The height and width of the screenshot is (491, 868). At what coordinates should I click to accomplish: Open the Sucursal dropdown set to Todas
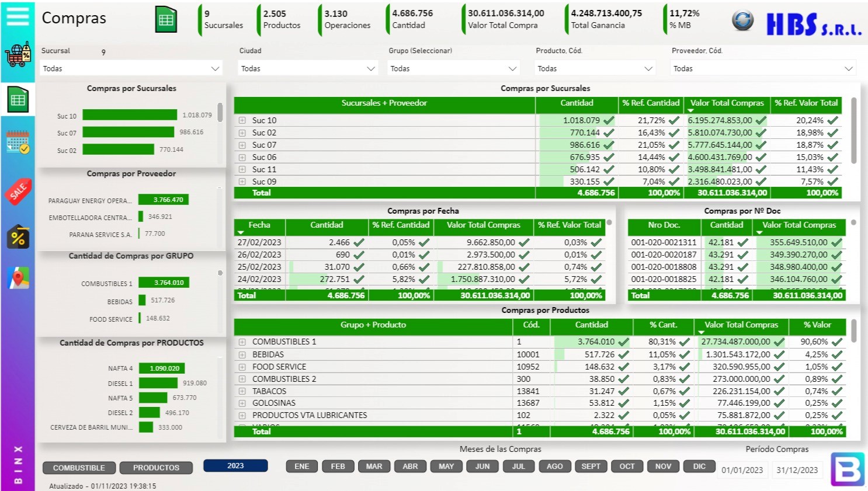(131, 68)
